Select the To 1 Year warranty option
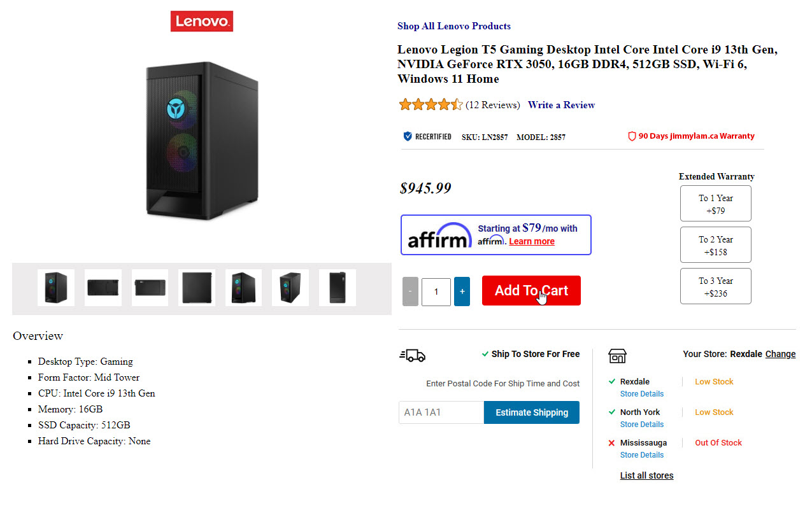 point(715,204)
